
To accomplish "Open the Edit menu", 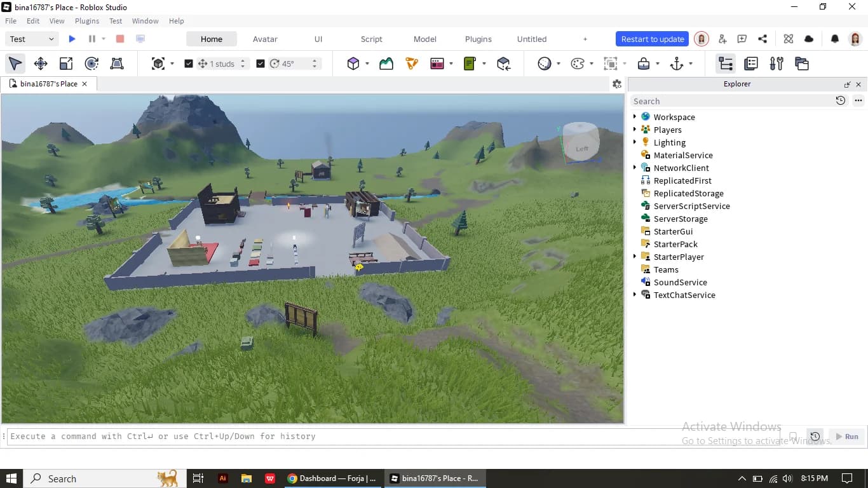I will 33,21.
